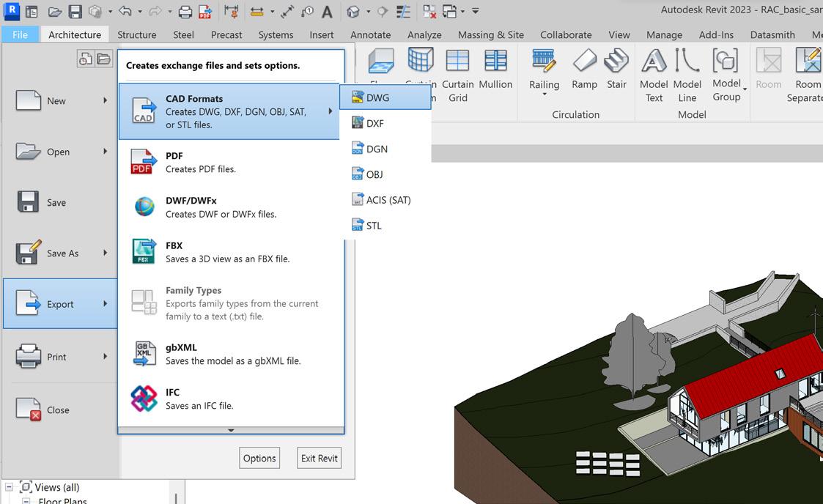This screenshot has width=823, height=504.
Task: Switch to the Architecture ribbon tab
Action: [75, 34]
